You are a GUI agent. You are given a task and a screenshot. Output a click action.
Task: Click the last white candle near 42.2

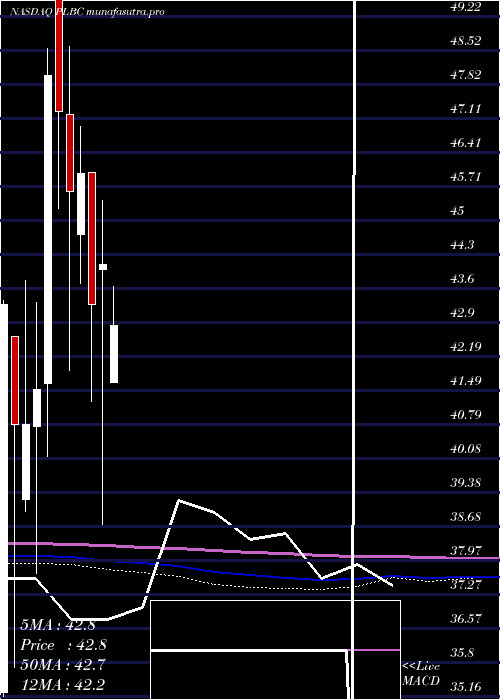click(x=114, y=354)
